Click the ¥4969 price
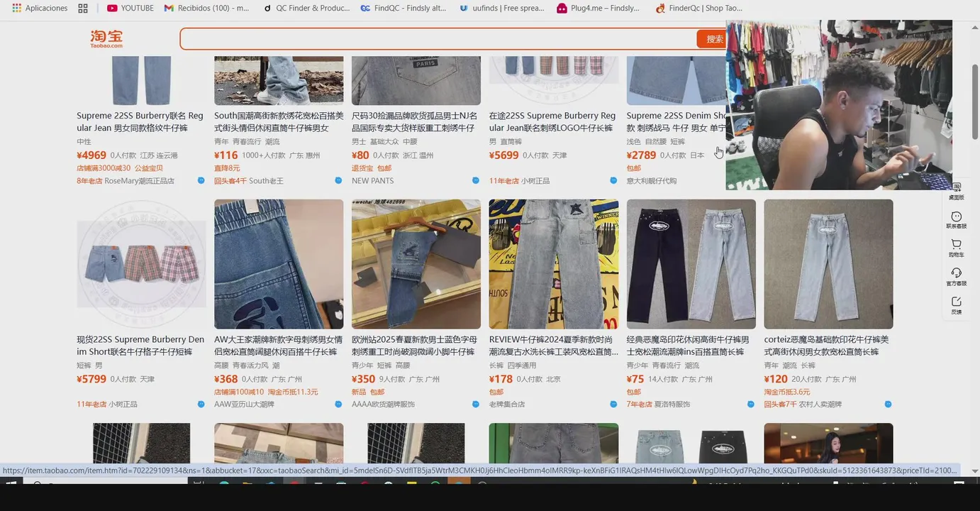980x511 pixels. click(x=91, y=155)
